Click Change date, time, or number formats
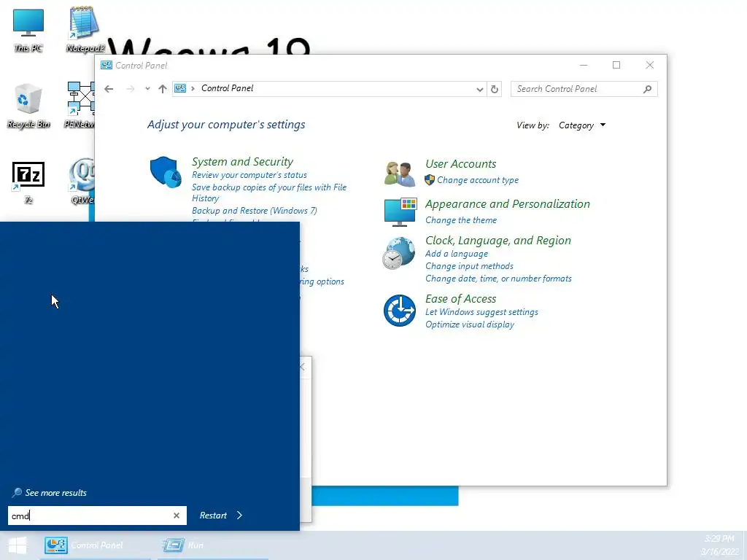 coord(498,279)
